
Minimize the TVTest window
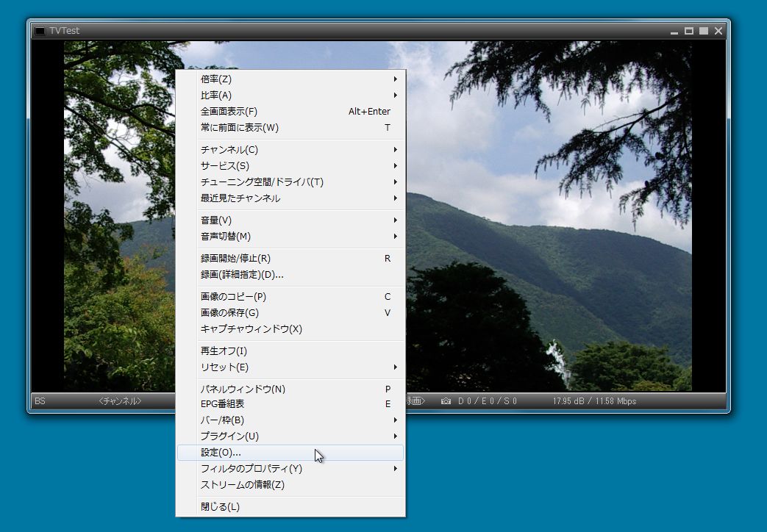674,32
